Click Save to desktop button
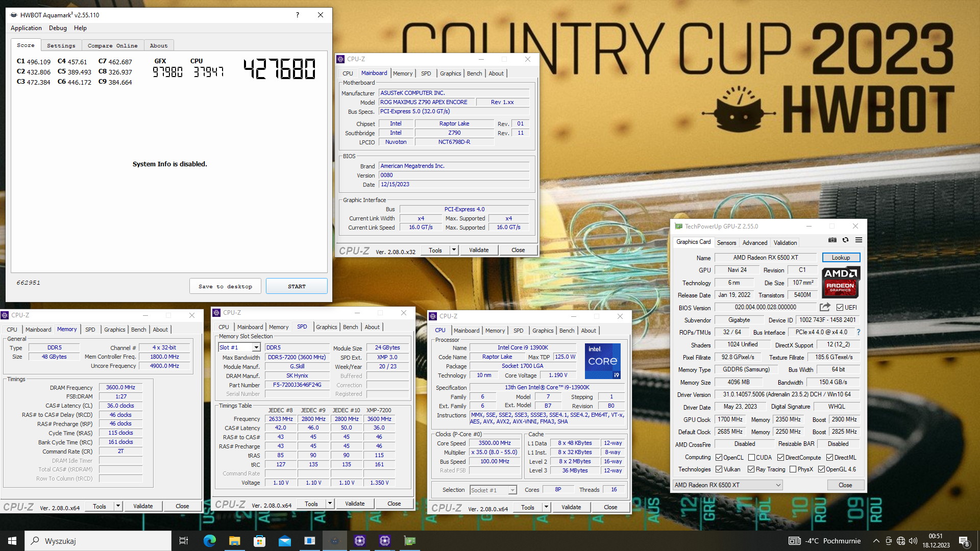Viewport: 980px width, 551px height. 225,286
